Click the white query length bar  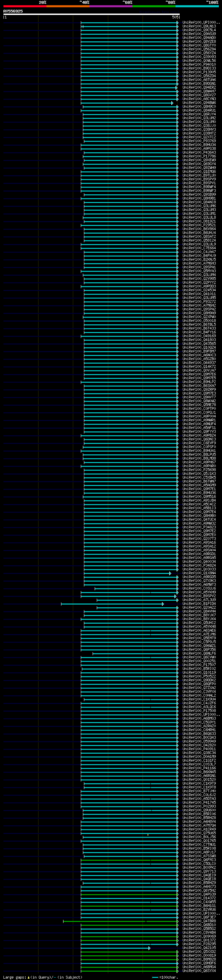(92, 14)
